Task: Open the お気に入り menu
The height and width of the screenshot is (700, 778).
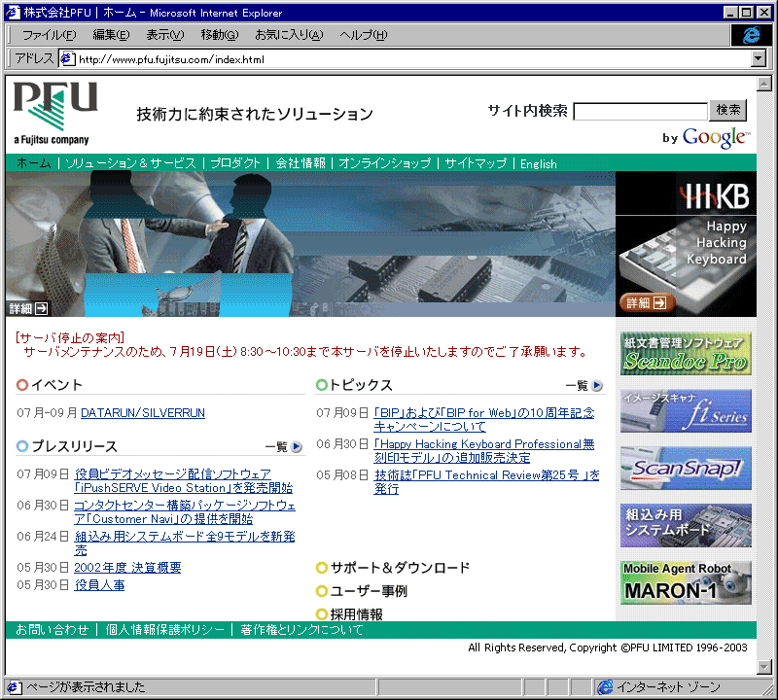Action: tap(289, 35)
